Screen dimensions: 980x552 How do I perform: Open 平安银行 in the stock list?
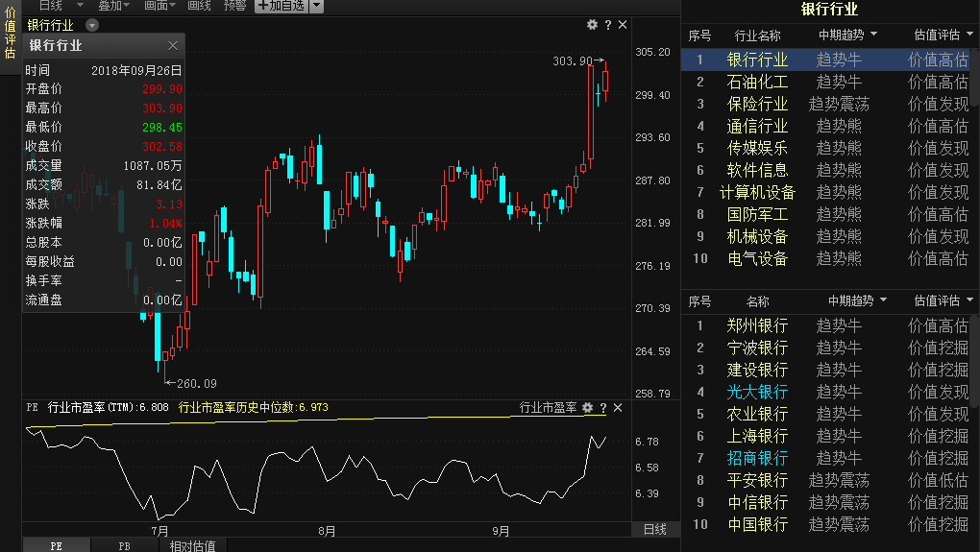[757, 480]
